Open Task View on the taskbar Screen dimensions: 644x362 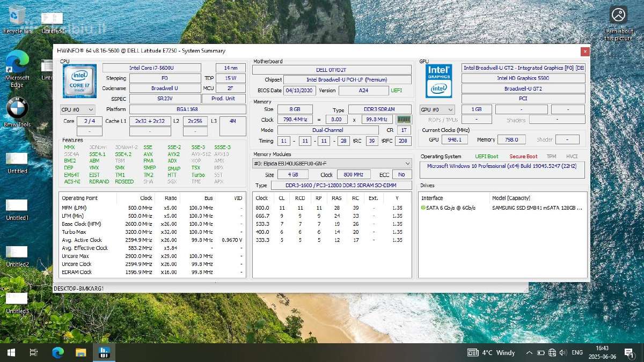[33, 352]
